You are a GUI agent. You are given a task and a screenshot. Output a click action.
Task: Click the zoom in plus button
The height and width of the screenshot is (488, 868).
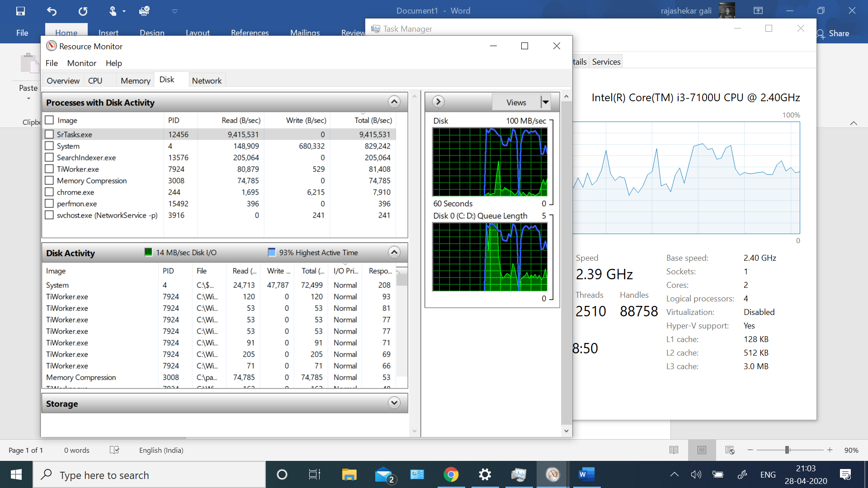click(830, 450)
